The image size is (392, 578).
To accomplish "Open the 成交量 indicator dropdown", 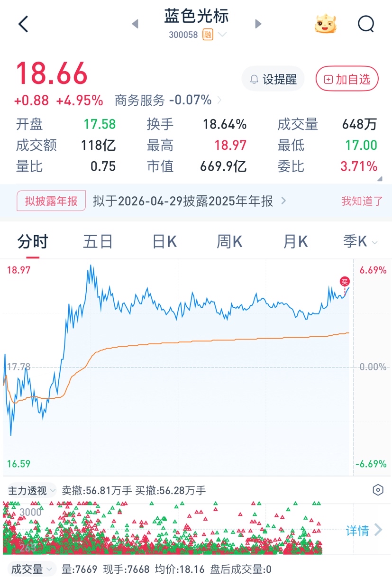I will click(30, 569).
